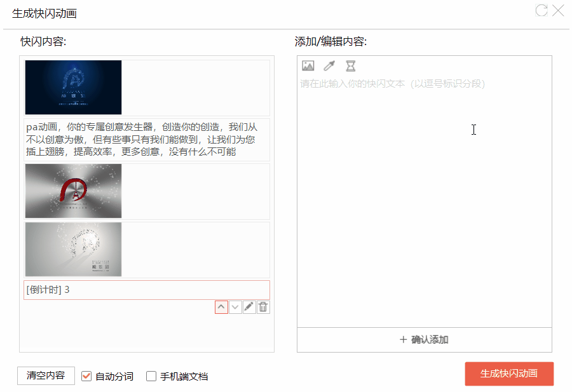This screenshot has width=572, height=392.
Task: Click into flash text input area
Action: (425, 201)
